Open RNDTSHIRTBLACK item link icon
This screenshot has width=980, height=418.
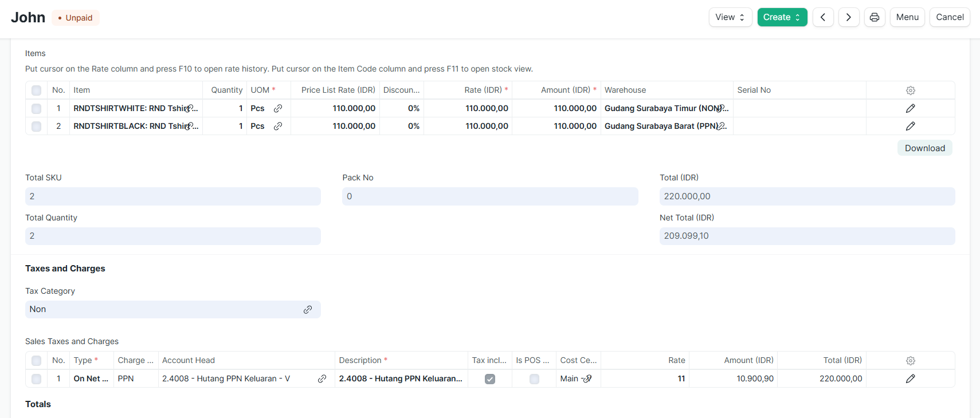189,126
